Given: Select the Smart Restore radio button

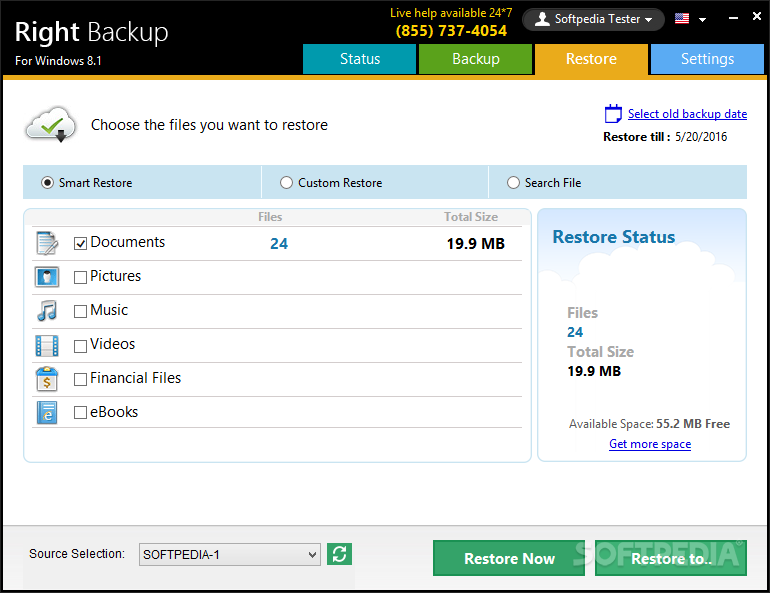Looking at the screenshot, I should point(47,183).
